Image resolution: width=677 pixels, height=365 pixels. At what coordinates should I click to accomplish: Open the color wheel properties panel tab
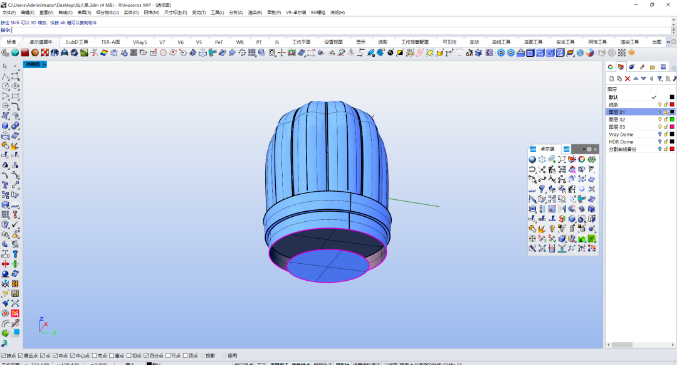[610, 67]
